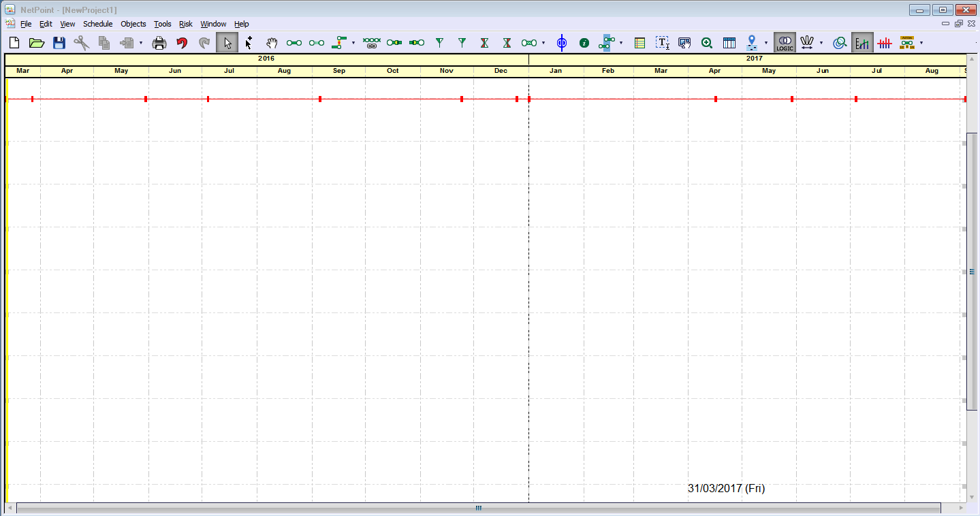Save the project with the floppy disk icon
This screenshot has height=516, width=980.
coord(59,43)
